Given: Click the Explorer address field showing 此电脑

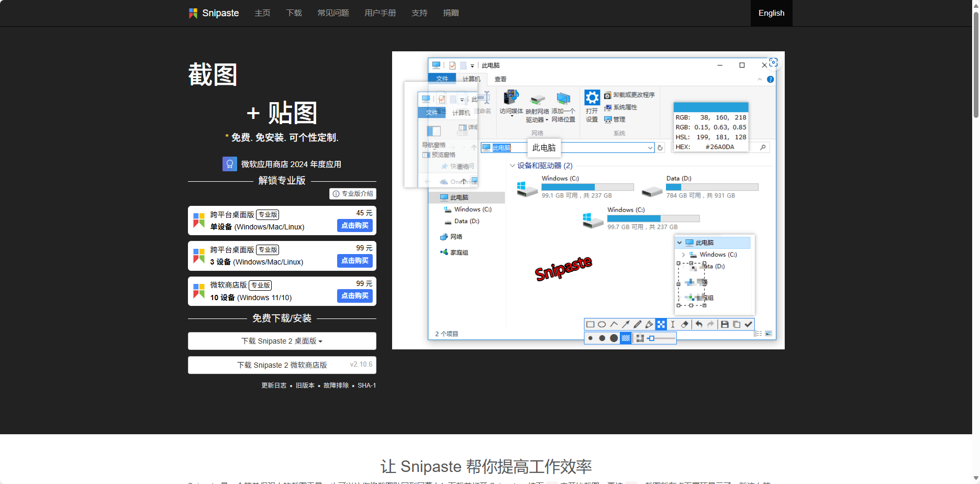Looking at the screenshot, I should [x=568, y=148].
